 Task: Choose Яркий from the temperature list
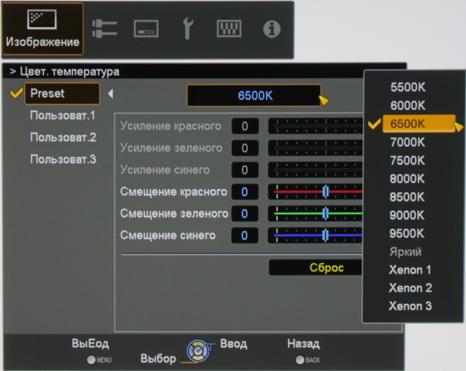pyautogui.click(x=405, y=252)
